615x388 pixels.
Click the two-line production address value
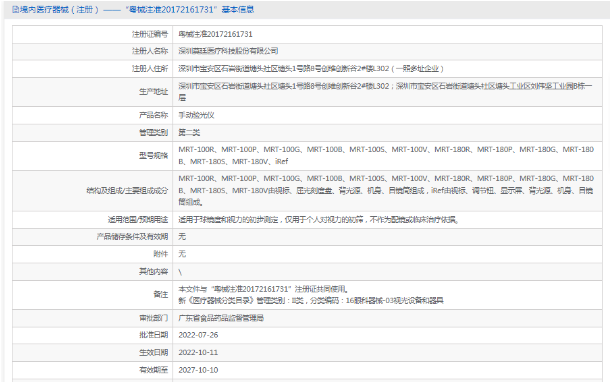click(x=386, y=92)
